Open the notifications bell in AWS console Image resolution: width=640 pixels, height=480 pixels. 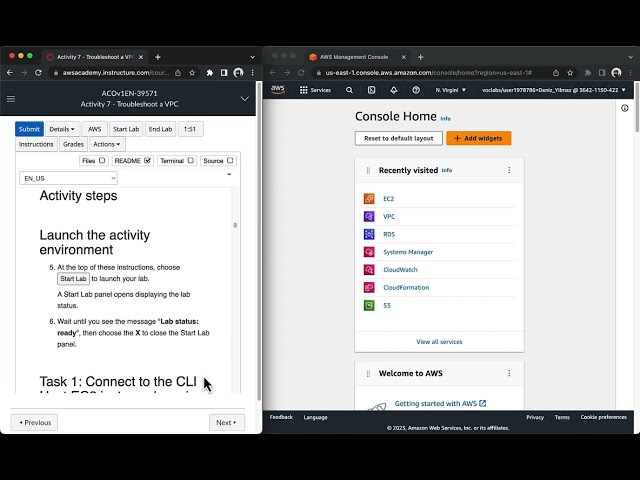pos(393,90)
